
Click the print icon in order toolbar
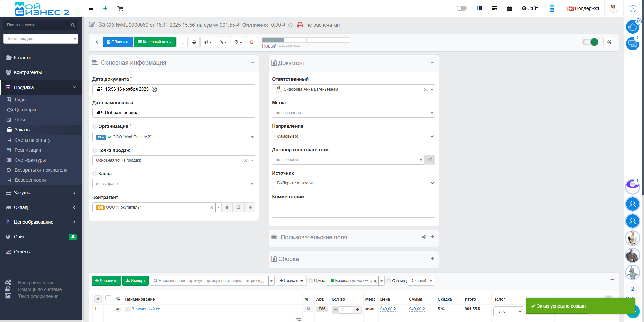[x=194, y=42]
